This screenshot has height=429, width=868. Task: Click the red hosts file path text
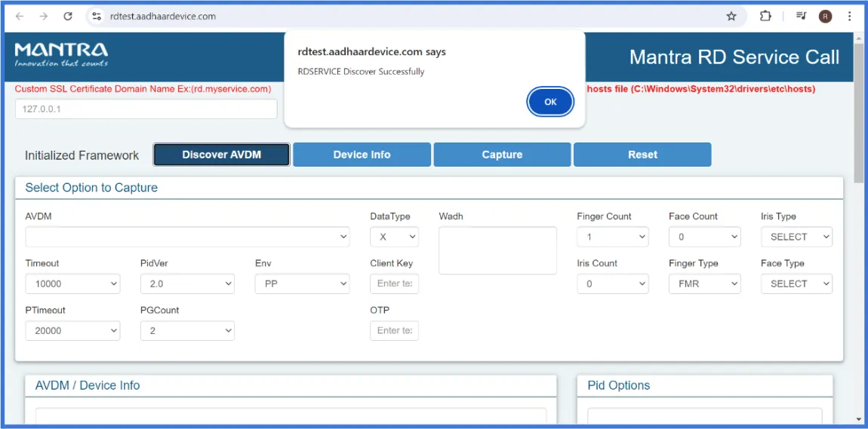tap(701, 88)
